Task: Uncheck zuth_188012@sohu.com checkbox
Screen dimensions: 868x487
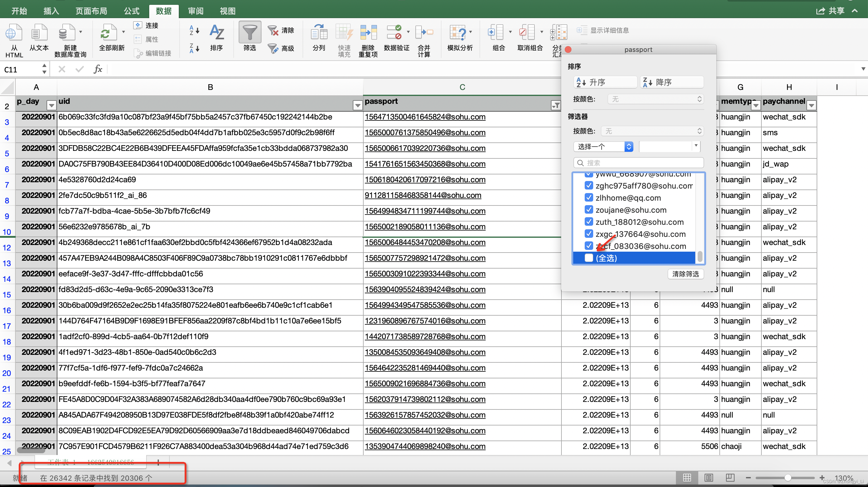Action: point(589,222)
